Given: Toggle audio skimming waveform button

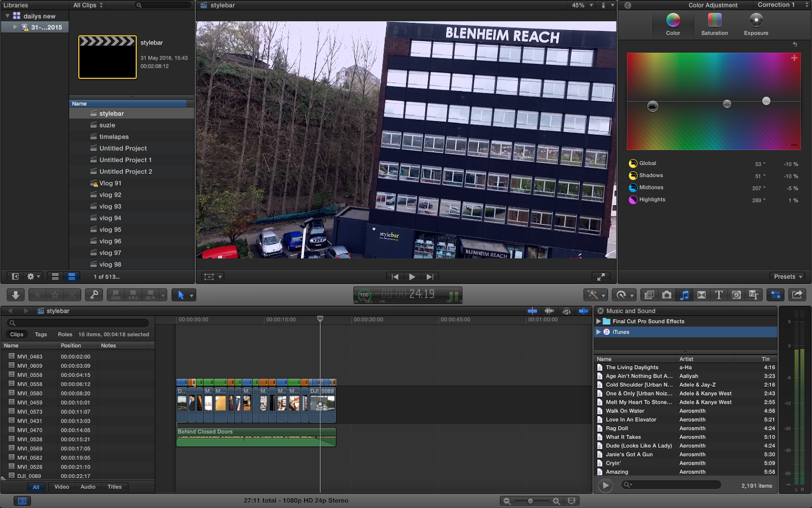Looking at the screenshot, I should pyautogui.click(x=549, y=311).
